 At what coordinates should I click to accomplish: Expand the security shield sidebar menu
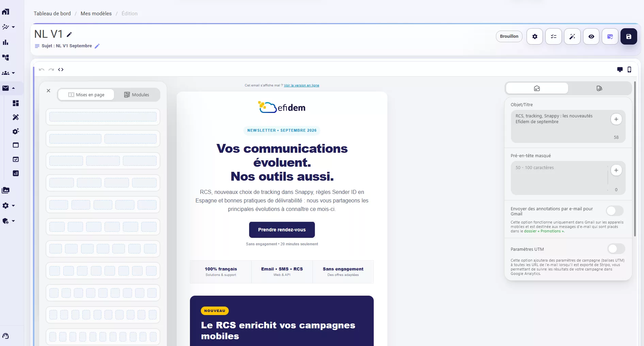(8, 221)
